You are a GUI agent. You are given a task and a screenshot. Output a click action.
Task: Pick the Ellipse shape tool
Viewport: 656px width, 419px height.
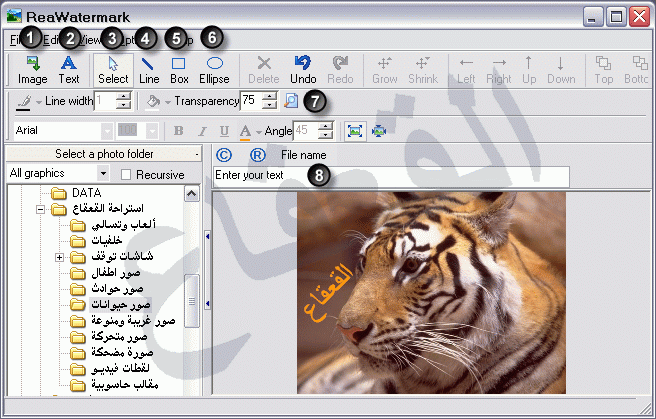[214, 70]
